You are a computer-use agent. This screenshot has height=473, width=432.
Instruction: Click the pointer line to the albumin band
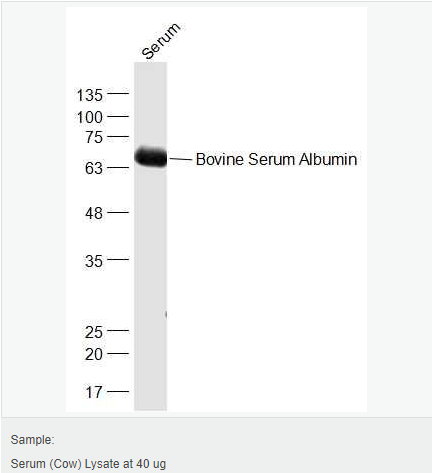coord(181,159)
